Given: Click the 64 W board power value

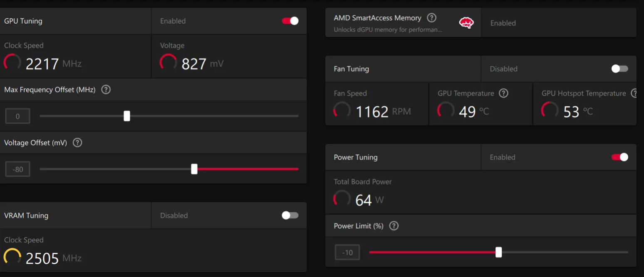Looking at the screenshot, I should tap(369, 200).
